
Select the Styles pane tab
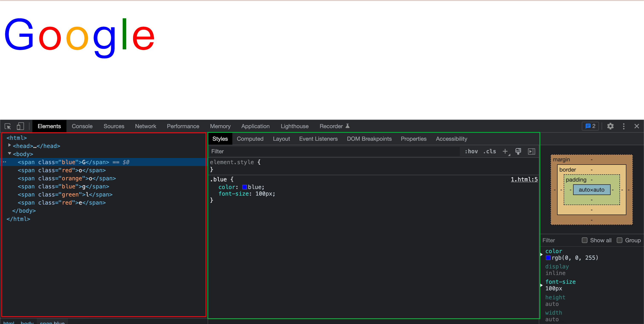click(x=220, y=139)
